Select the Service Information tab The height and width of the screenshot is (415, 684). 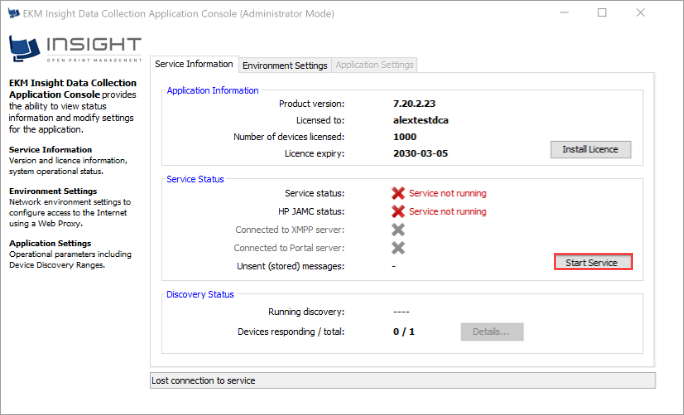pyautogui.click(x=194, y=64)
